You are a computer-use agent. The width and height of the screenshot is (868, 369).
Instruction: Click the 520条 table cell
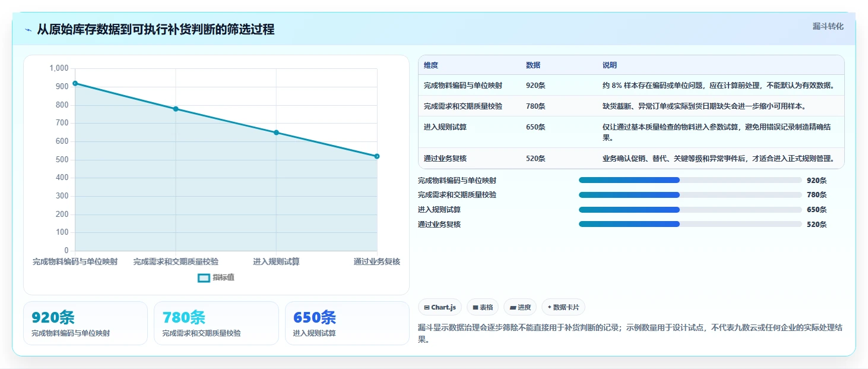pos(536,159)
